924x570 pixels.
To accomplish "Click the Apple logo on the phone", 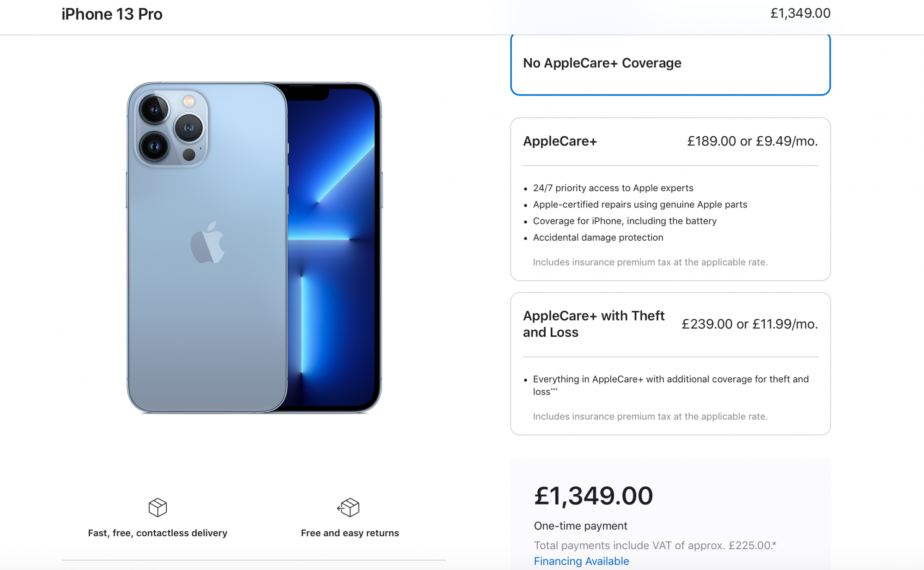I will point(207,243).
